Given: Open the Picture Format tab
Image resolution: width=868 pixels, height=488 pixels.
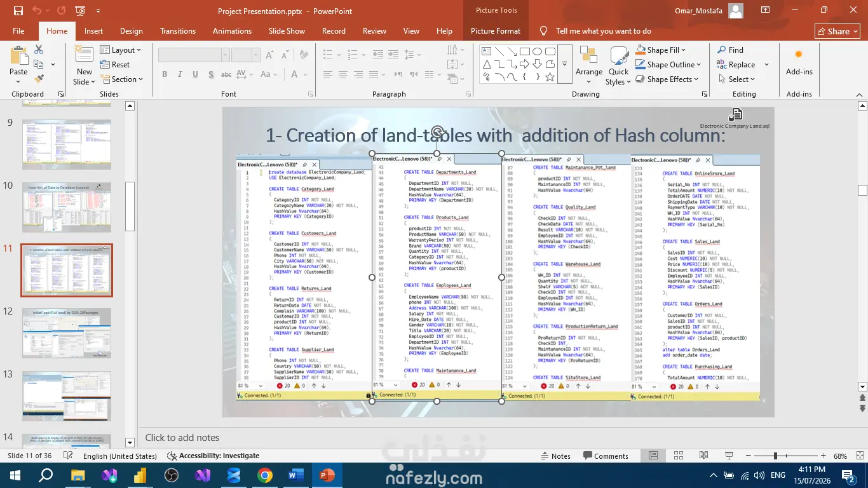Looking at the screenshot, I should tap(496, 30).
